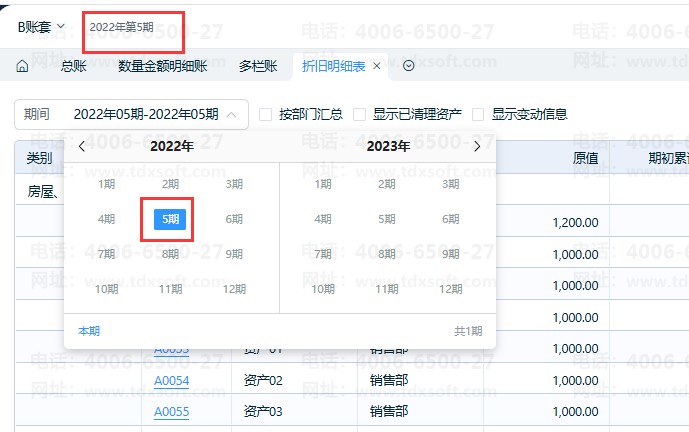This screenshot has height=432, width=689.
Task: Expand the B账套 account set dropdown
Action: click(41, 27)
